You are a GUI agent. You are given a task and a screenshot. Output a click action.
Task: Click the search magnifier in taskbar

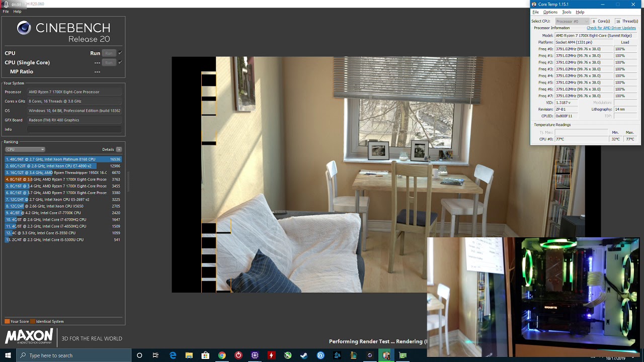23,355
